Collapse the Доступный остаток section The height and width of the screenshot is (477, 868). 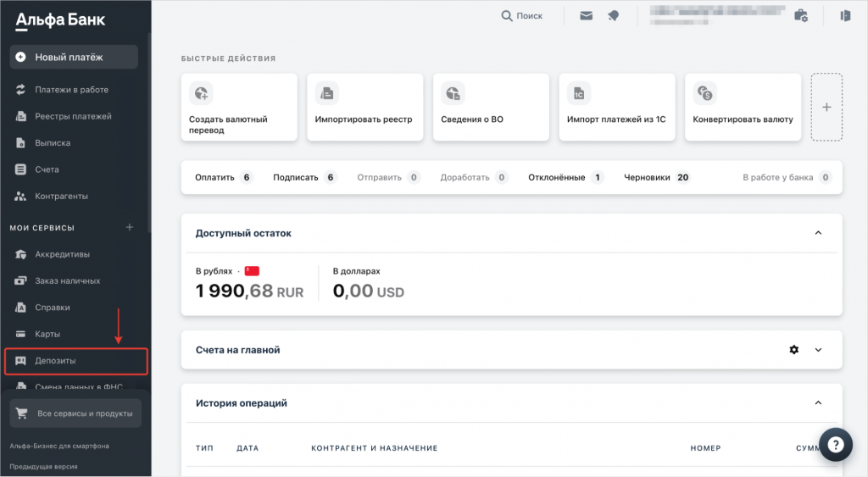click(818, 233)
